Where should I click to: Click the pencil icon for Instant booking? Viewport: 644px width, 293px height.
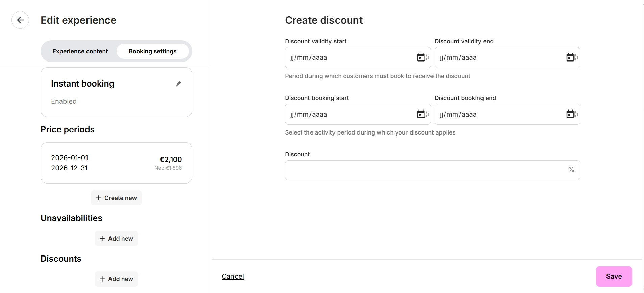pyautogui.click(x=178, y=84)
